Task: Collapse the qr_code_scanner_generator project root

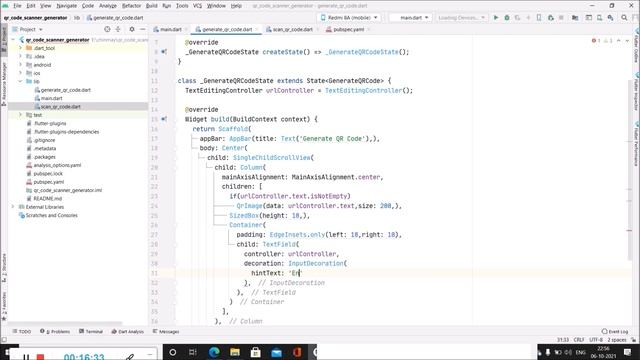Action: (x=13, y=40)
